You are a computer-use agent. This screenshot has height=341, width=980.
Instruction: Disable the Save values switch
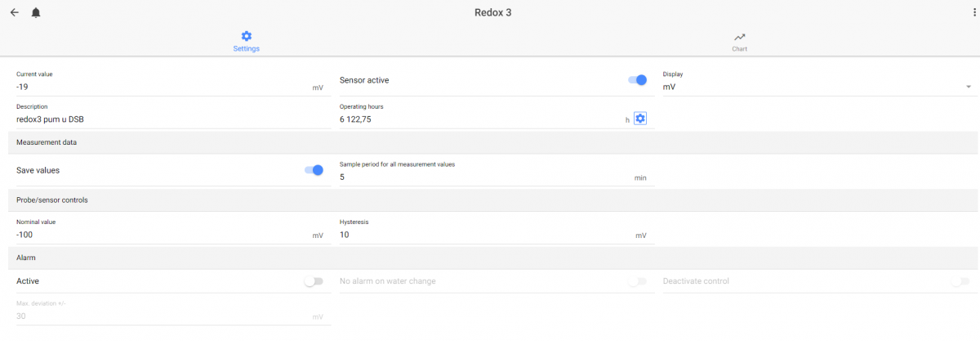pos(314,170)
